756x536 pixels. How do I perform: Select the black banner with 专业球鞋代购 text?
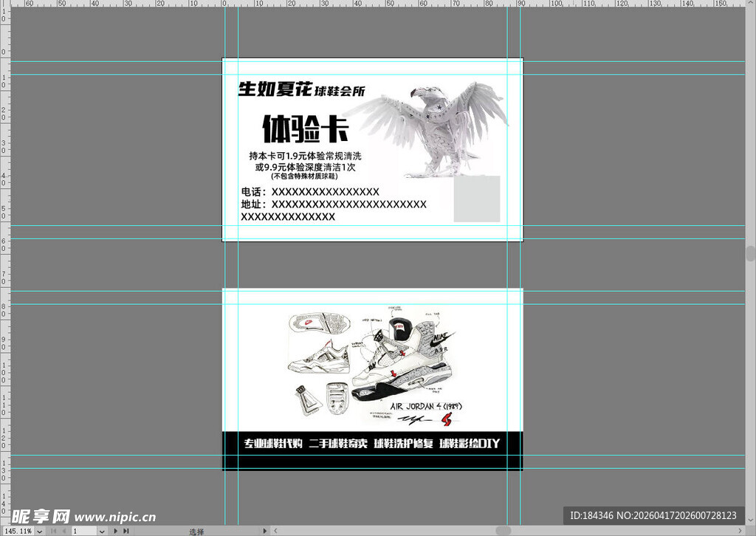point(372,445)
